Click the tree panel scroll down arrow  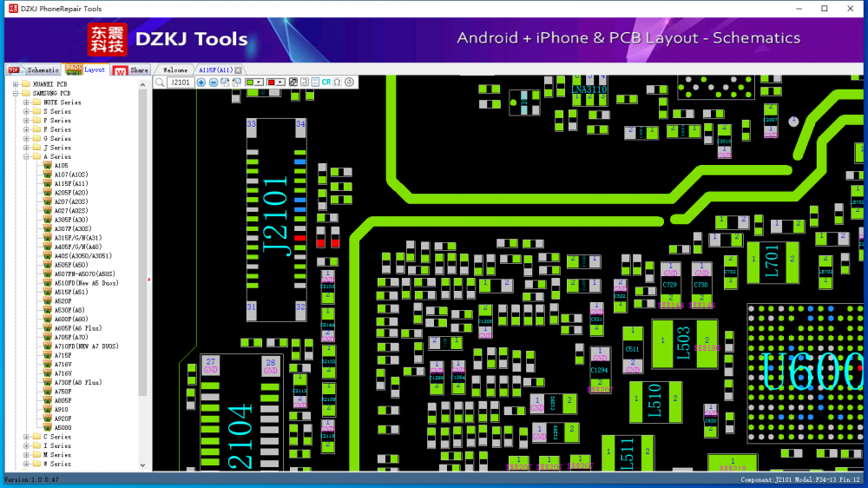click(x=143, y=467)
